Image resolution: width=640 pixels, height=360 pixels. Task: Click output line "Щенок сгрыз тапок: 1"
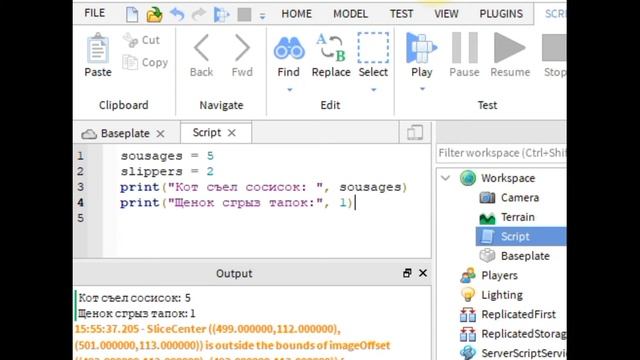136,313
